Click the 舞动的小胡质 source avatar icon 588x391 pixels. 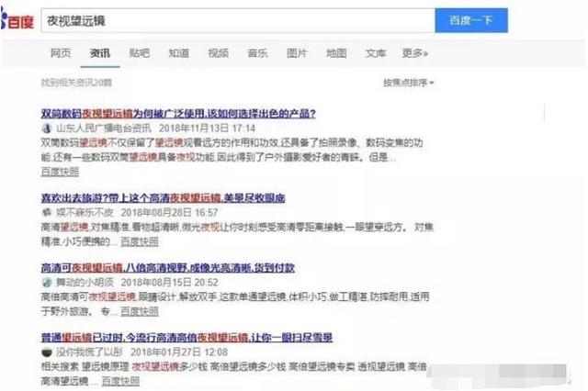coord(47,282)
